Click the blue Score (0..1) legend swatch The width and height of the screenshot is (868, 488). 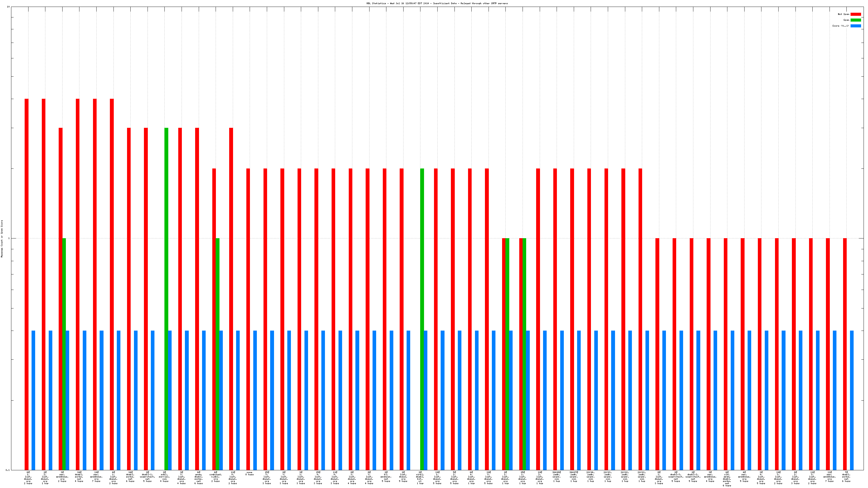tap(856, 26)
